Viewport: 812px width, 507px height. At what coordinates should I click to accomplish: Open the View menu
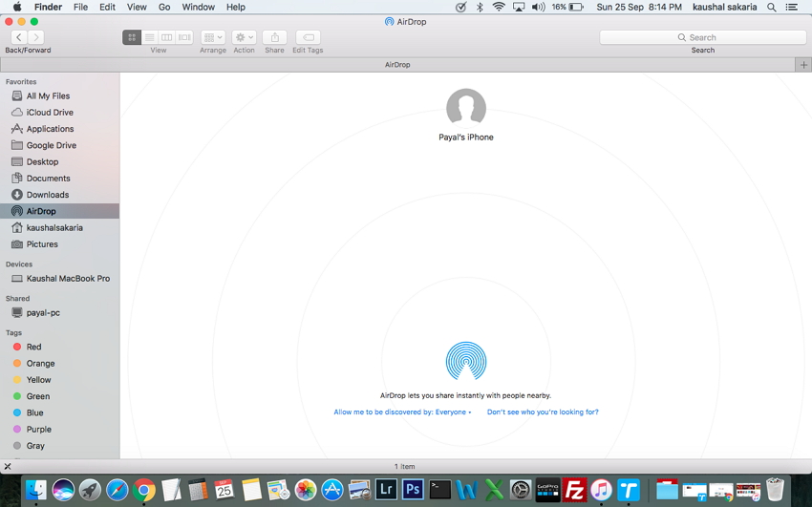pyautogui.click(x=137, y=7)
